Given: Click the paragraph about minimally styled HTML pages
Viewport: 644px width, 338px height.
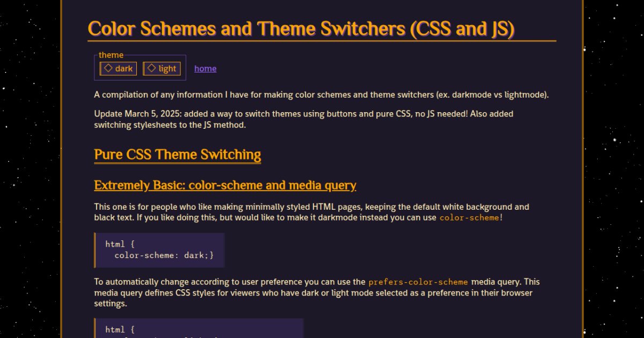Looking at the screenshot, I should pos(311,212).
